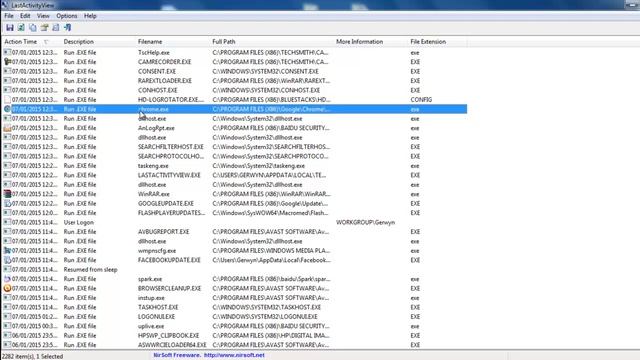The height and width of the screenshot is (360, 640).
Task: Click the icon on the FACEBOOKUPDATE.EXE row
Action: [x=7, y=260]
